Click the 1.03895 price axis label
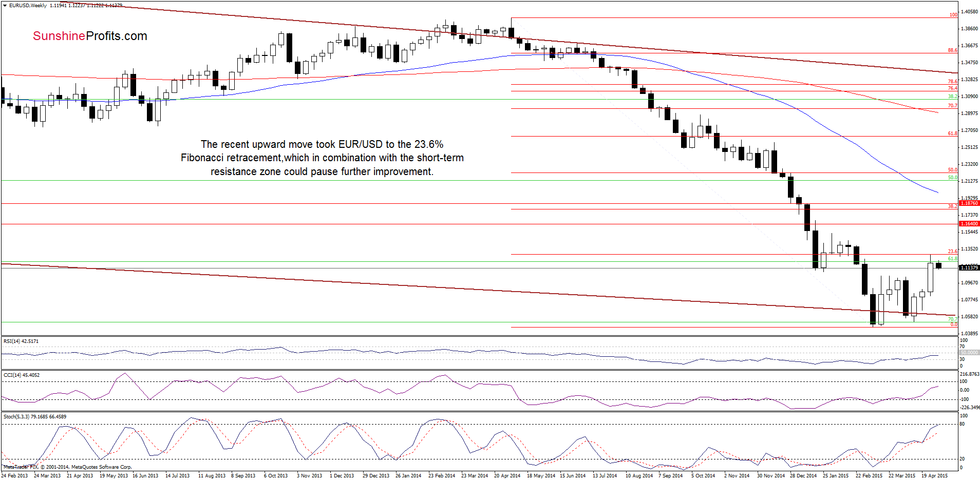The width and height of the screenshot is (980, 480). (969, 334)
